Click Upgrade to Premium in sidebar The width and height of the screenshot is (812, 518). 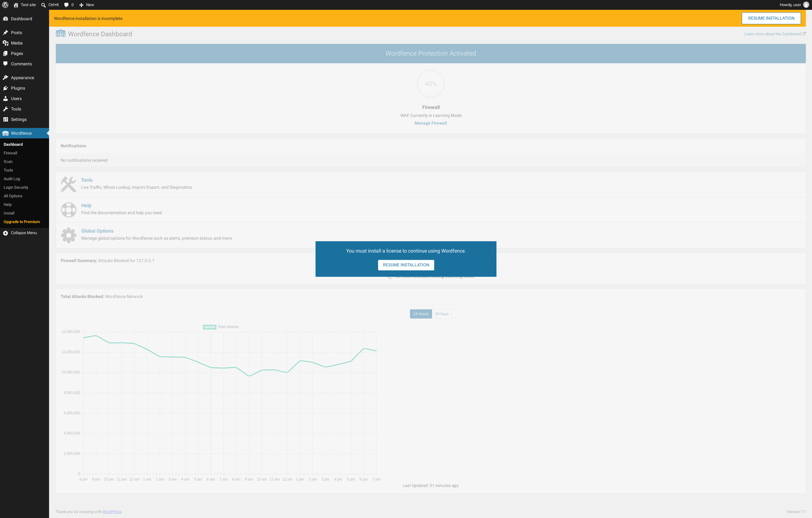(x=21, y=222)
